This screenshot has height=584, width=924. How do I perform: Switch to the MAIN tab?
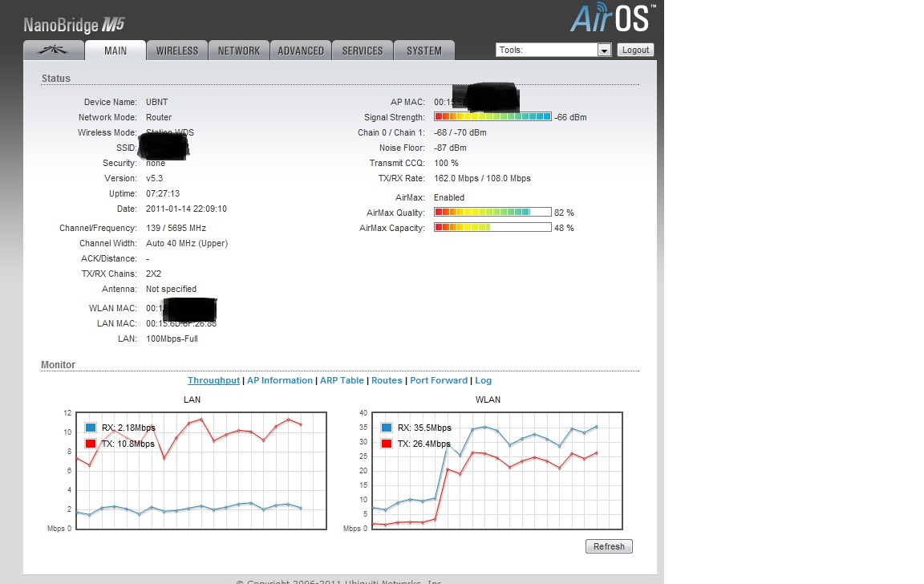pyautogui.click(x=115, y=50)
